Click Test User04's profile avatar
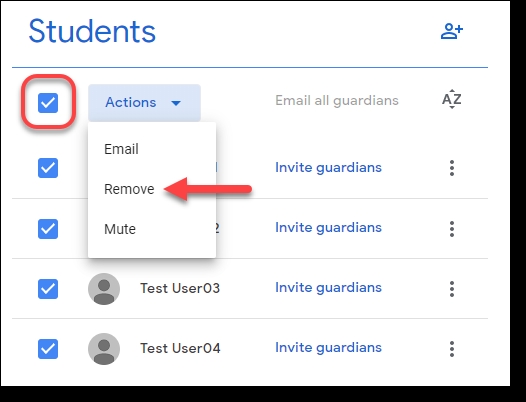 (x=104, y=349)
